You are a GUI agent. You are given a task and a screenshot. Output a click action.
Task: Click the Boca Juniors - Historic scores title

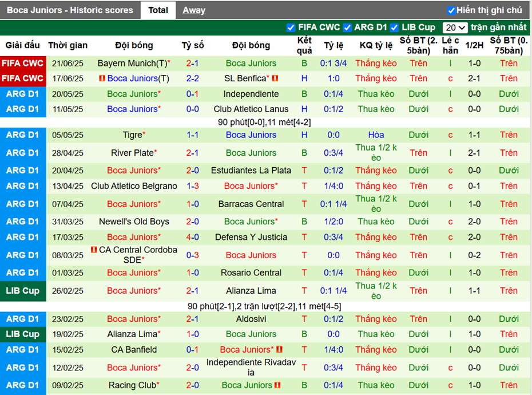coord(70,10)
